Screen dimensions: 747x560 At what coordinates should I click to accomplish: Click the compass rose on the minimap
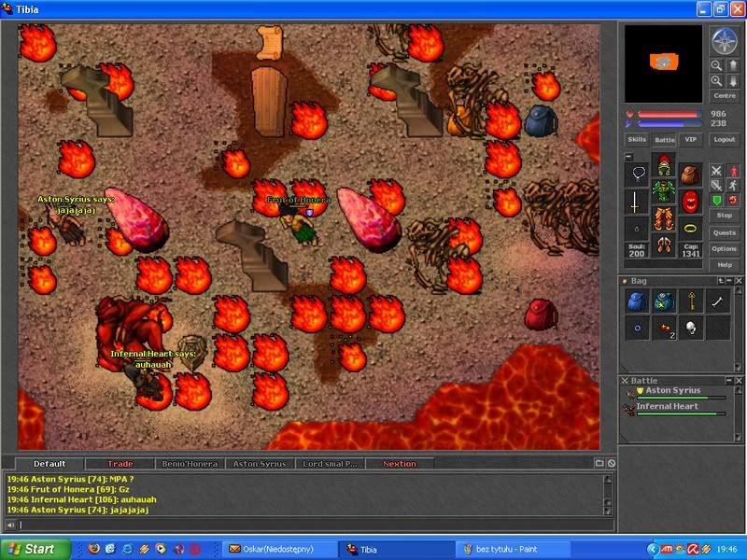tap(725, 41)
